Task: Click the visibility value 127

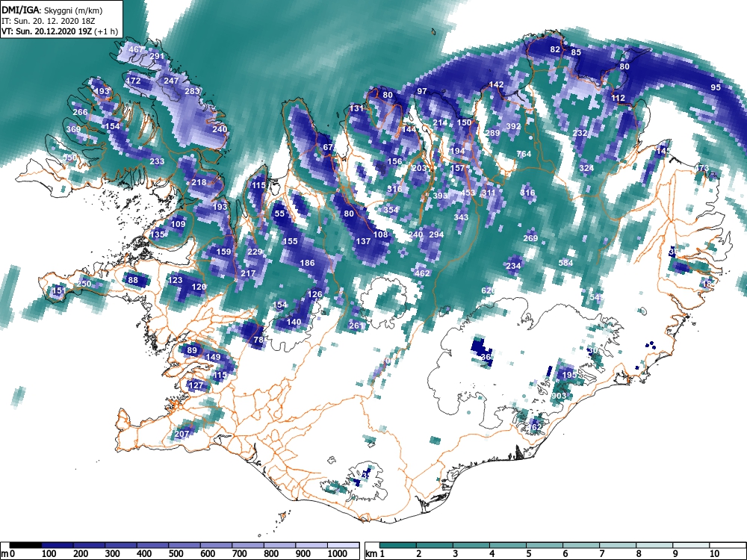Action: point(196,385)
